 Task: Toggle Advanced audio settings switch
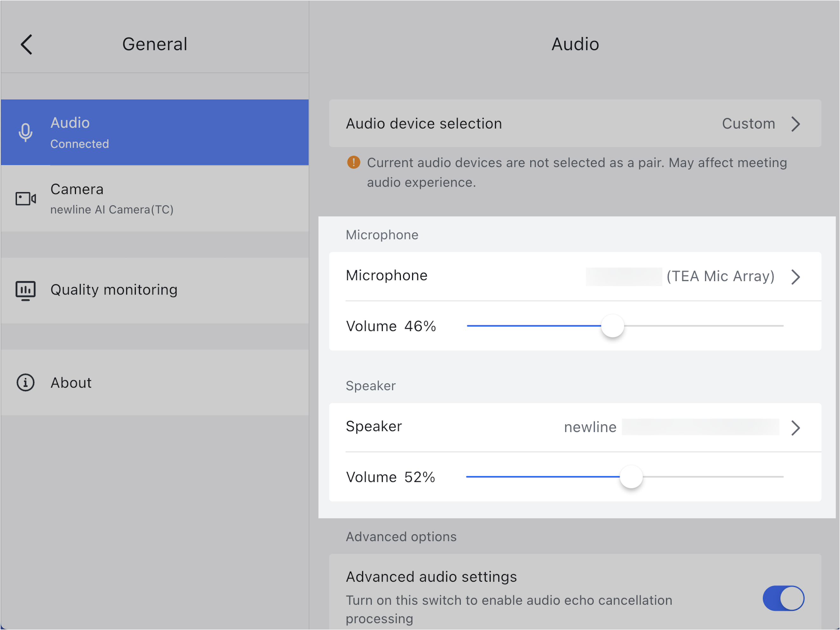[783, 599]
